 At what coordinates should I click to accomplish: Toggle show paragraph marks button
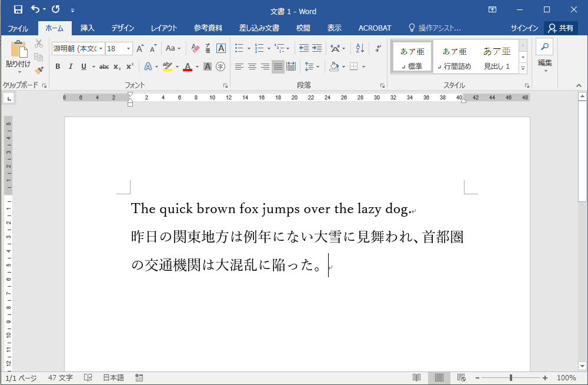(x=378, y=48)
